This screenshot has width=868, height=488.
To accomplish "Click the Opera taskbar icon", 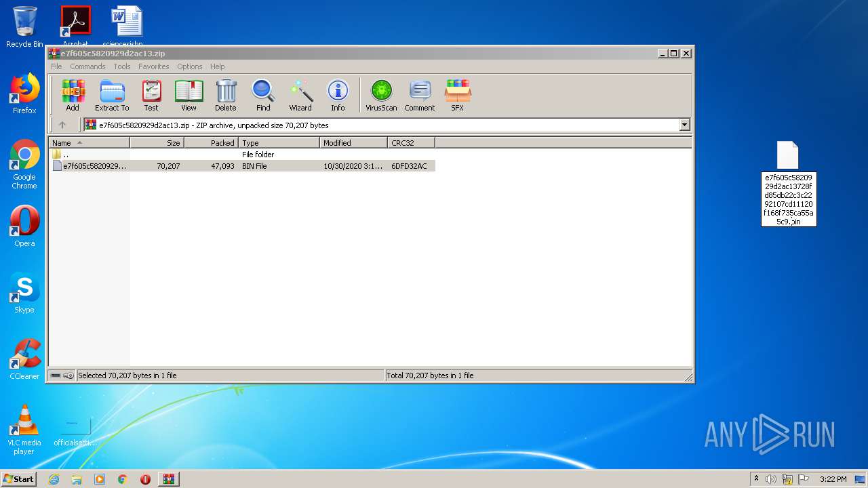I will click(x=145, y=479).
